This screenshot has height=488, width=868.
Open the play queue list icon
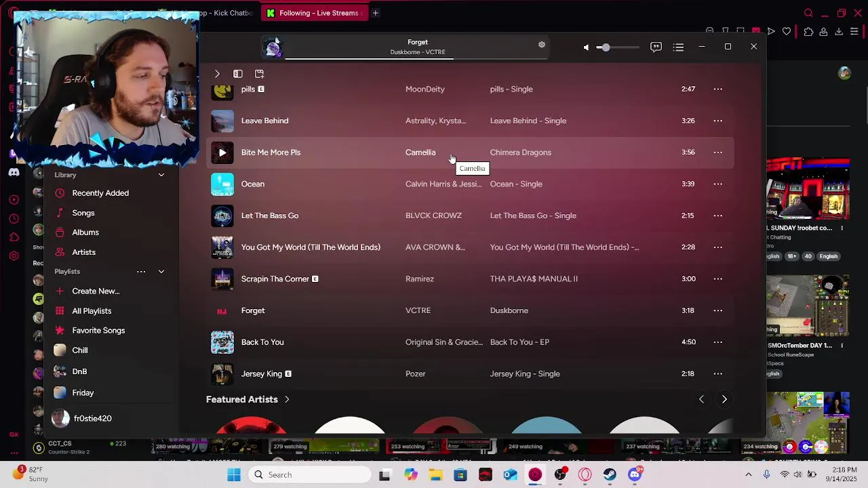(678, 47)
